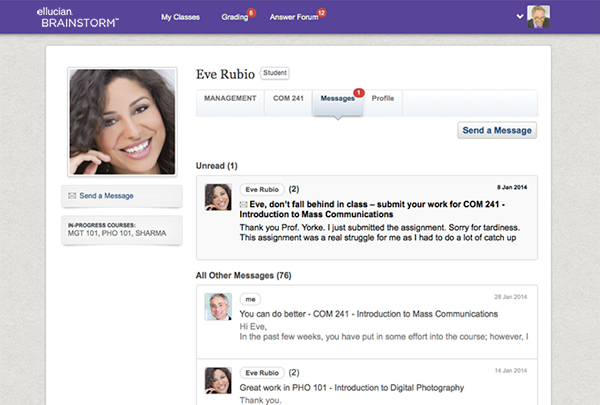Click preview text 'Thank you Prof. Yorke'

coord(380,233)
